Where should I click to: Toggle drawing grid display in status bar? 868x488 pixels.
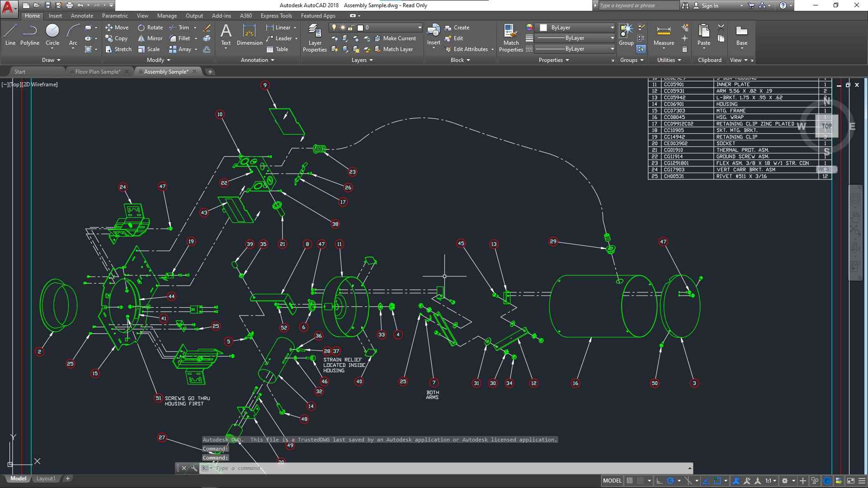629,481
